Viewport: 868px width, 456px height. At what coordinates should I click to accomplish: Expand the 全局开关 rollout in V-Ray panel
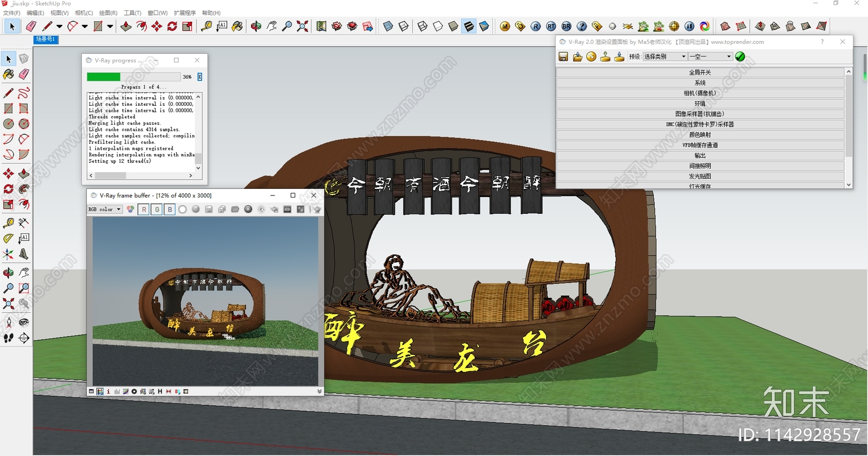[x=700, y=72]
